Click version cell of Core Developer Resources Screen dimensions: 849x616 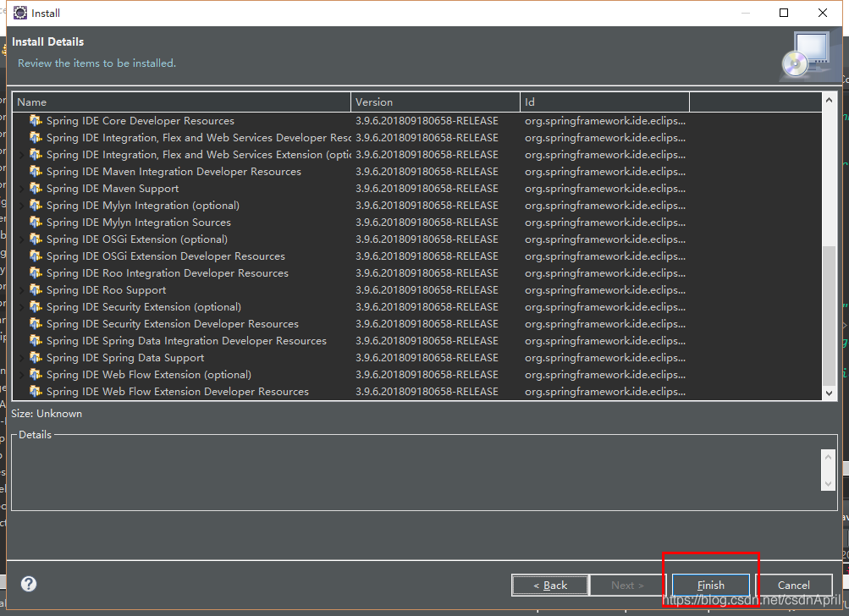pos(427,121)
